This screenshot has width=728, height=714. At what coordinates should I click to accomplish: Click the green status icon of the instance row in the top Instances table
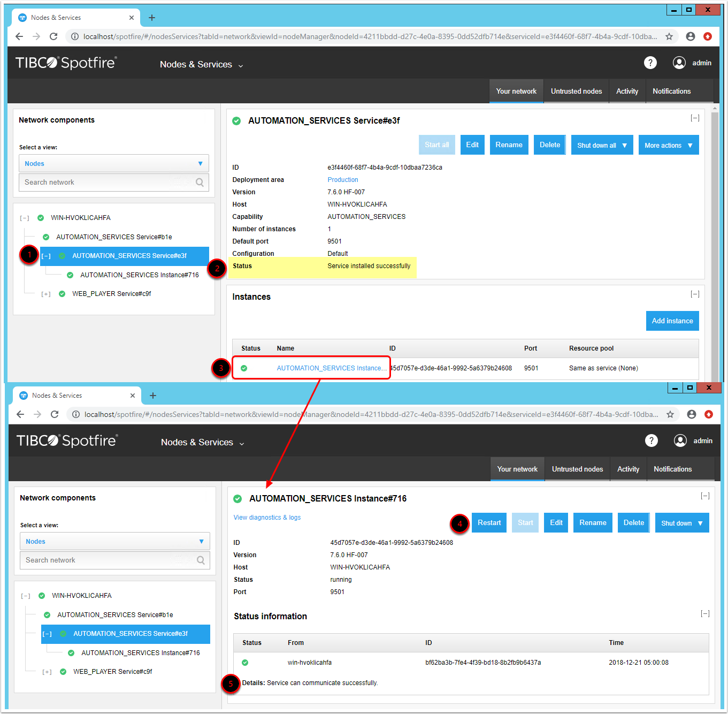[x=244, y=368]
